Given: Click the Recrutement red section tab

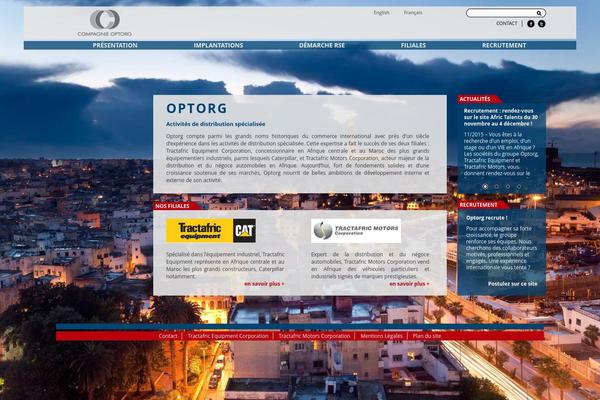Looking at the screenshot, I should 481,205.
